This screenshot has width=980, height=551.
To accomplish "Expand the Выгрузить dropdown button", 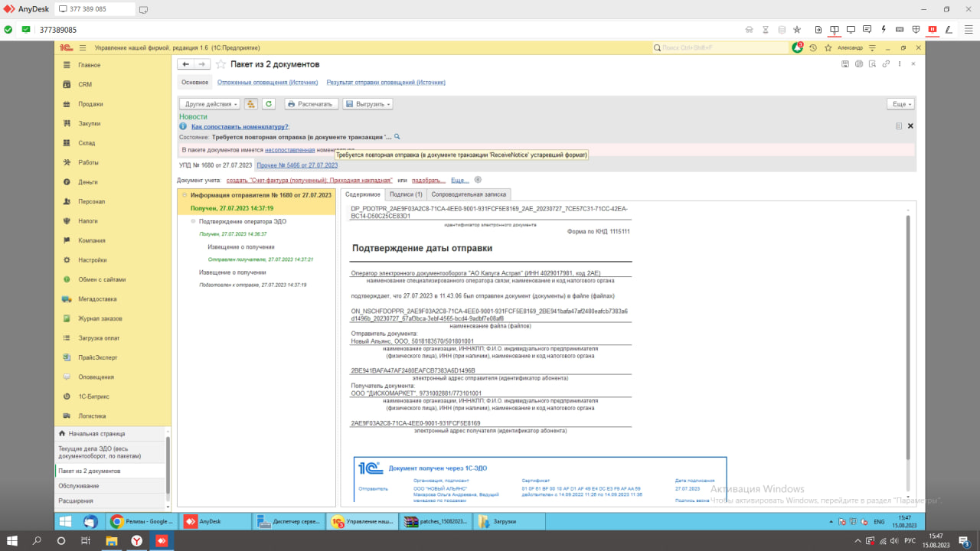I will [367, 104].
